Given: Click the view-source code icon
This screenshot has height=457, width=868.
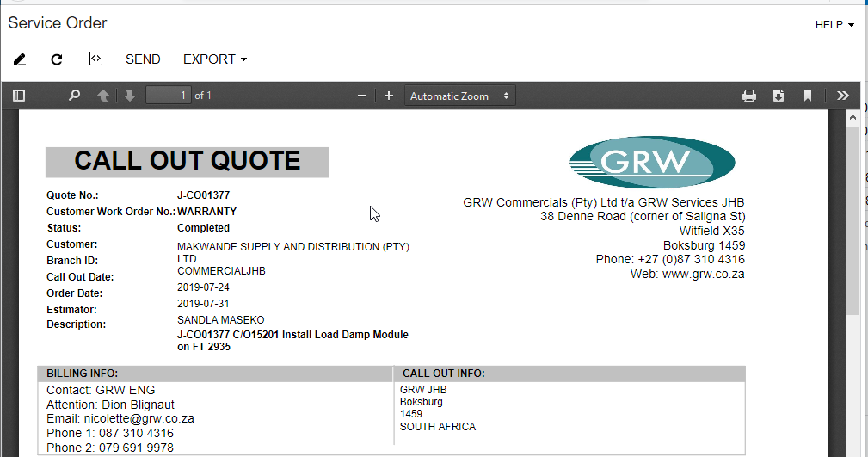Looking at the screenshot, I should 95,59.
